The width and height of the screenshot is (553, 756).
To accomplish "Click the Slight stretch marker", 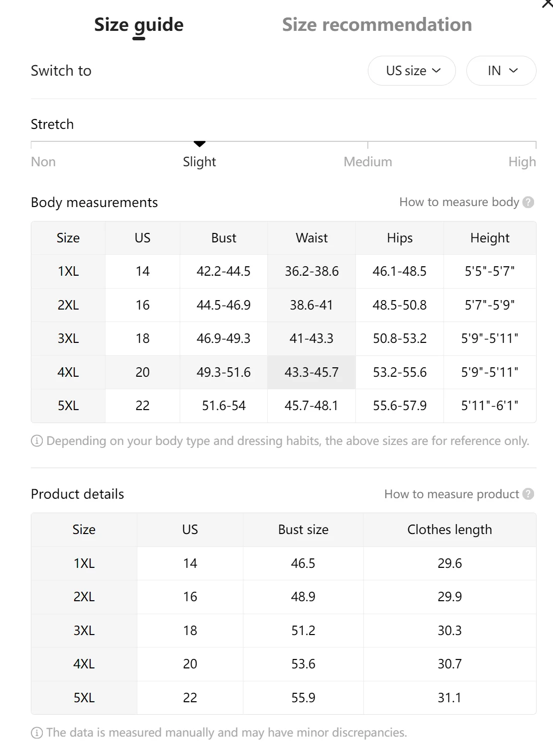I will click(x=200, y=144).
